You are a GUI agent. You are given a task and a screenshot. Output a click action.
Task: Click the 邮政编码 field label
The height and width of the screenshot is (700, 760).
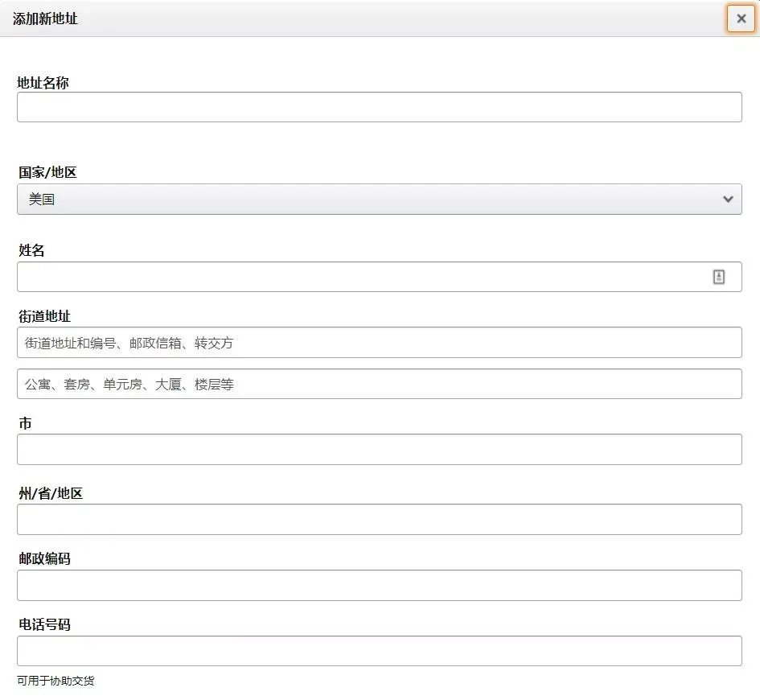pyautogui.click(x=44, y=558)
